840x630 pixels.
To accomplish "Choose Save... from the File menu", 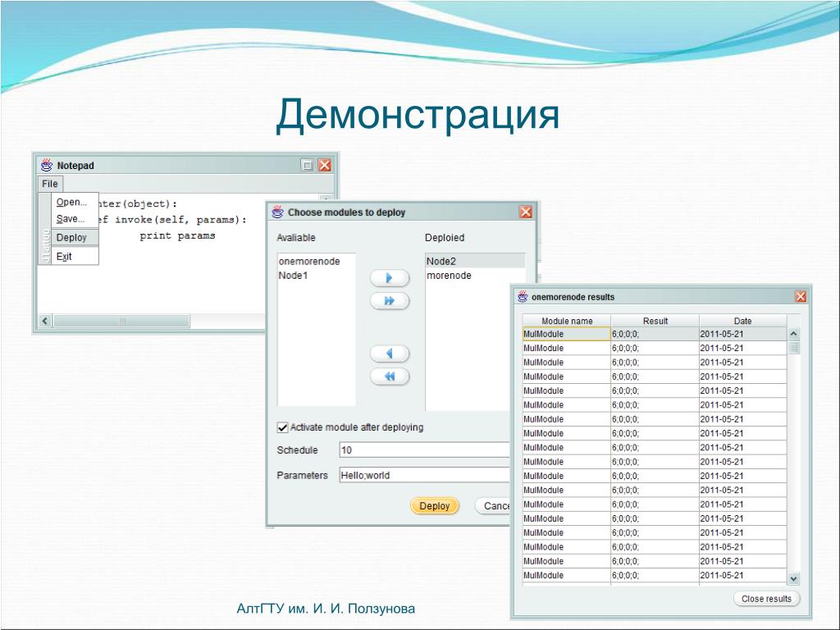I will coord(75,218).
